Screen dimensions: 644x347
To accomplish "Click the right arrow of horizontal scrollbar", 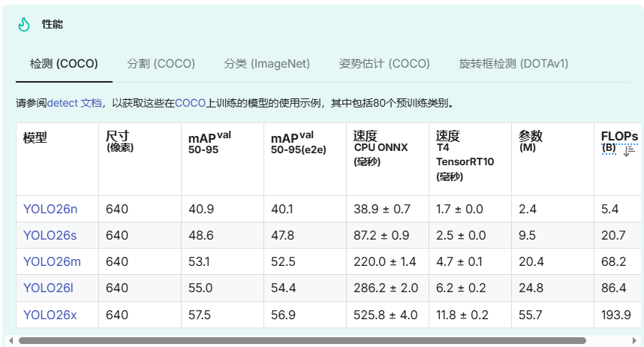I will click(634, 340).
